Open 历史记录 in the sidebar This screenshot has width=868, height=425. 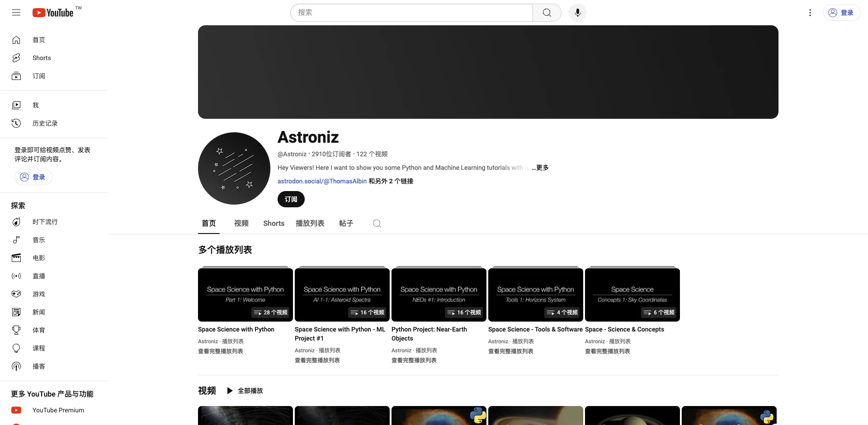[54, 123]
